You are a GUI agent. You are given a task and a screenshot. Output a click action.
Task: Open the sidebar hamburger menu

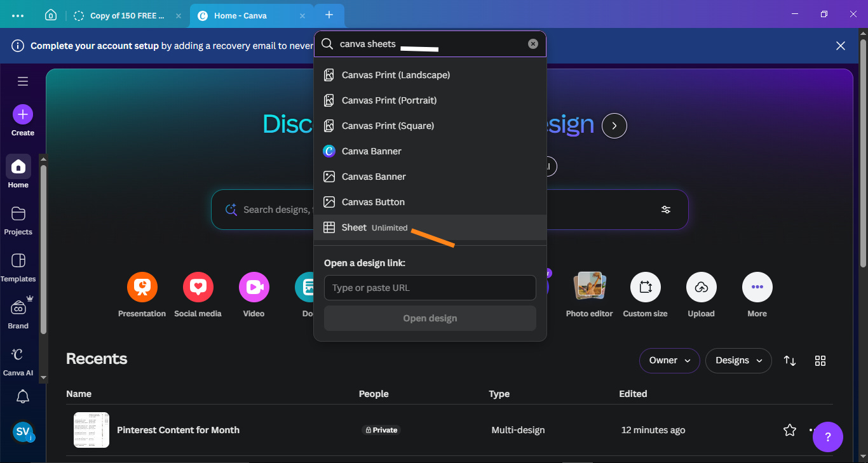[23, 81]
